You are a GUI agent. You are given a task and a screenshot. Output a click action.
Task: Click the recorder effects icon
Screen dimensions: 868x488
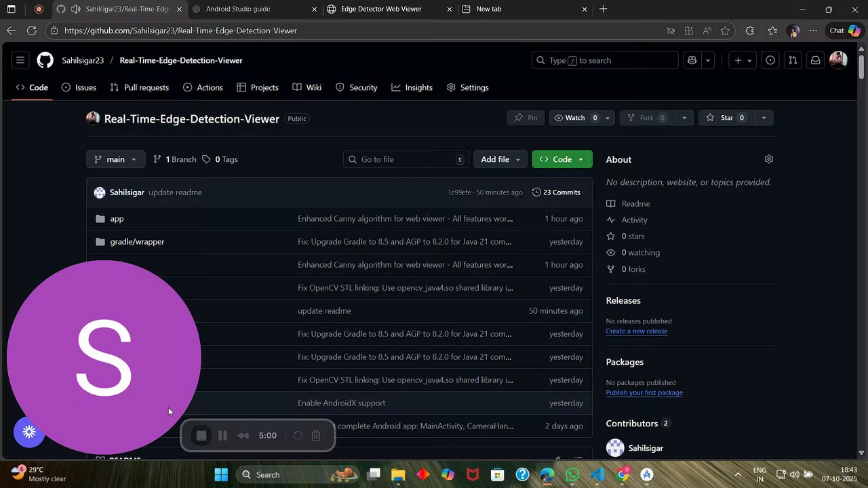(x=29, y=432)
